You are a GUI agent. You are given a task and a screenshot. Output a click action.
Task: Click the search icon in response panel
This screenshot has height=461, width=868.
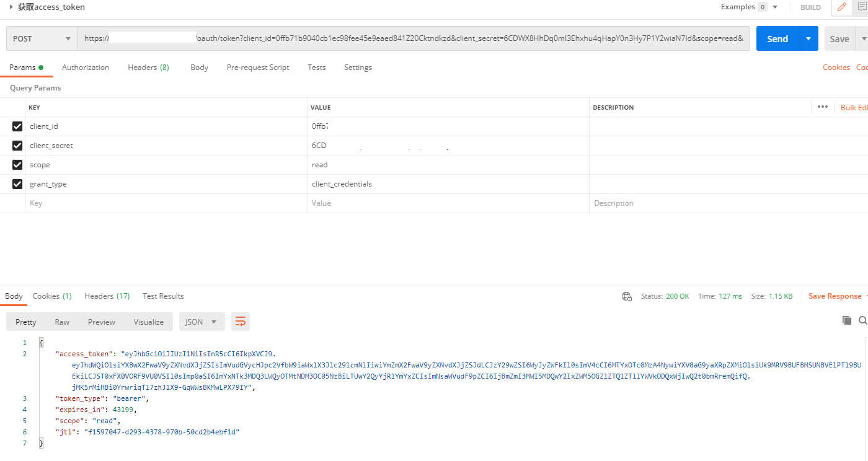tap(862, 320)
